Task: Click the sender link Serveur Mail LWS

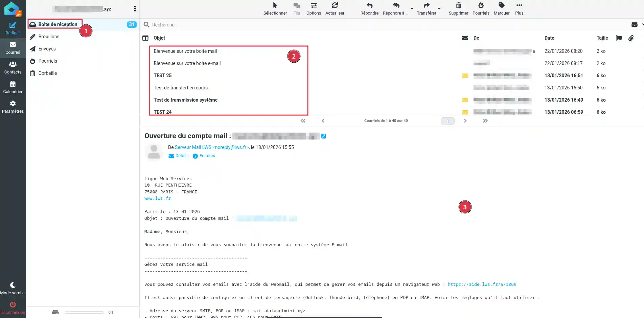Action: point(212,147)
